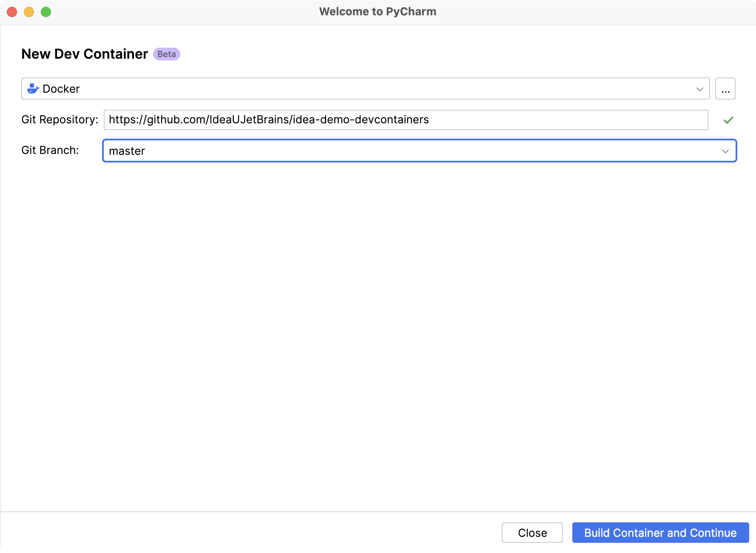Click the Git Branch label
The image size is (756, 553).
click(50, 150)
